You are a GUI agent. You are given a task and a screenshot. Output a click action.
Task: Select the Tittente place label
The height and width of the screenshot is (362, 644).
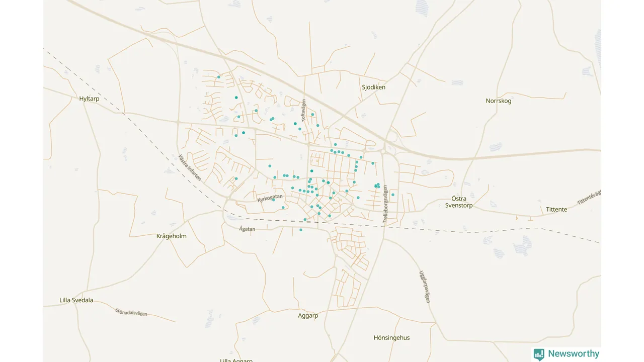556,209
